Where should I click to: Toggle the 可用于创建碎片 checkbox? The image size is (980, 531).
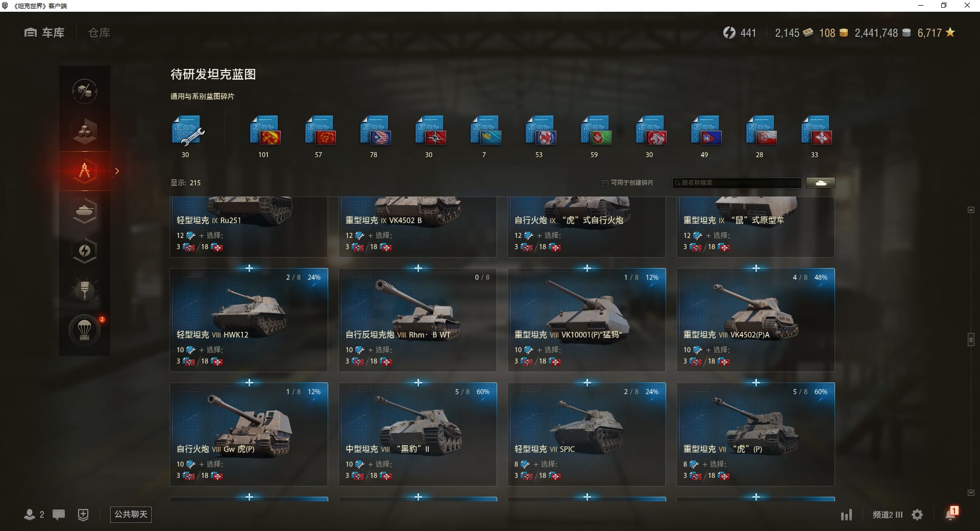tap(605, 183)
